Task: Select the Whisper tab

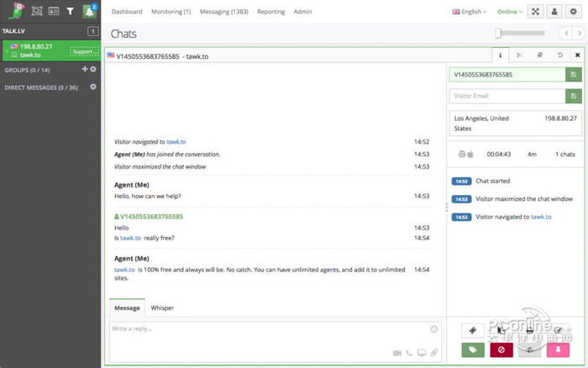Action: 162,308
